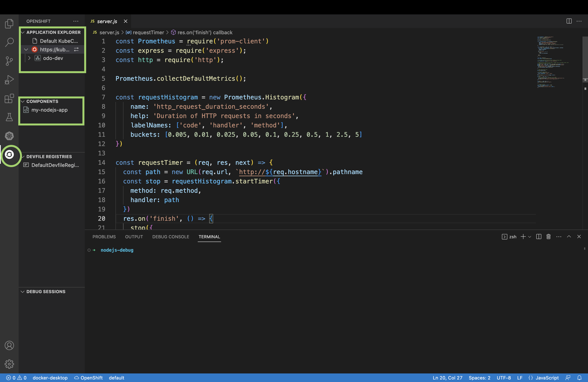
Task: Open the Kubernetes helm icon view
Action: tap(9, 136)
